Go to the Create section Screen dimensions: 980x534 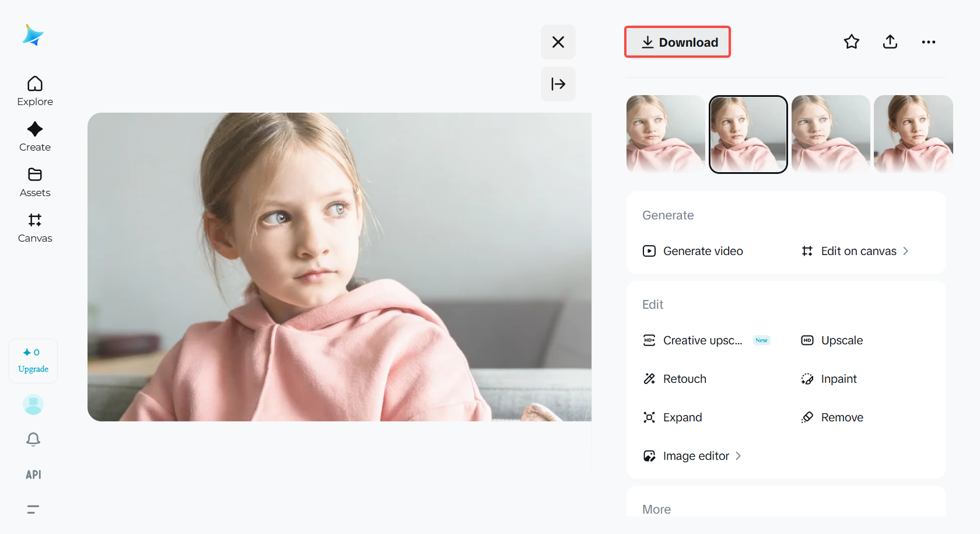(35, 137)
